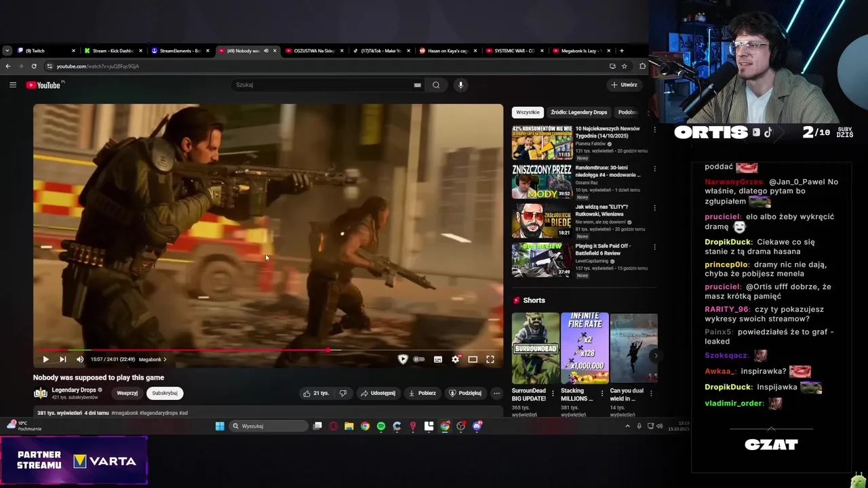Open options for Jak widzą nas ELITY video
Image resolution: width=868 pixels, height=488 pixels.
tap(654, 208)
